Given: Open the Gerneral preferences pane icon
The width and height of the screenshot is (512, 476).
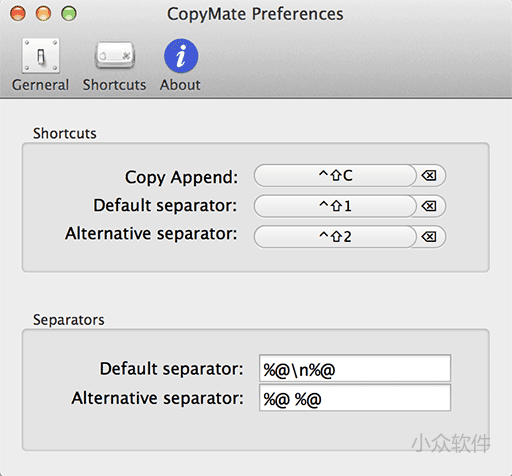Looking at the screenshot, I should [x=41, y=56].
